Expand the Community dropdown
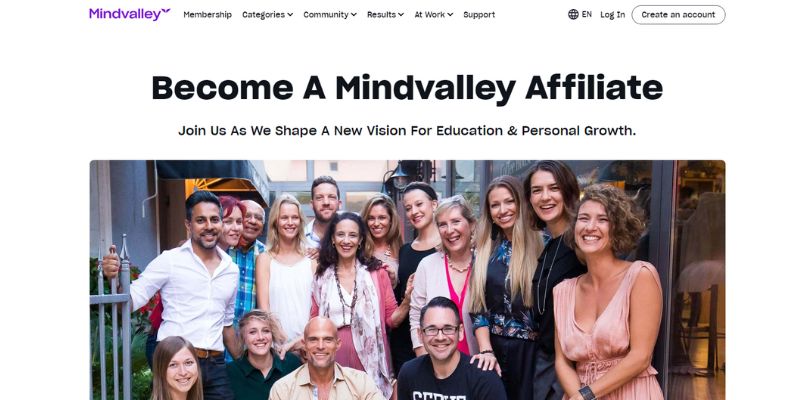Viewport: 800px width, 400px height. click(x=330, y=15)
